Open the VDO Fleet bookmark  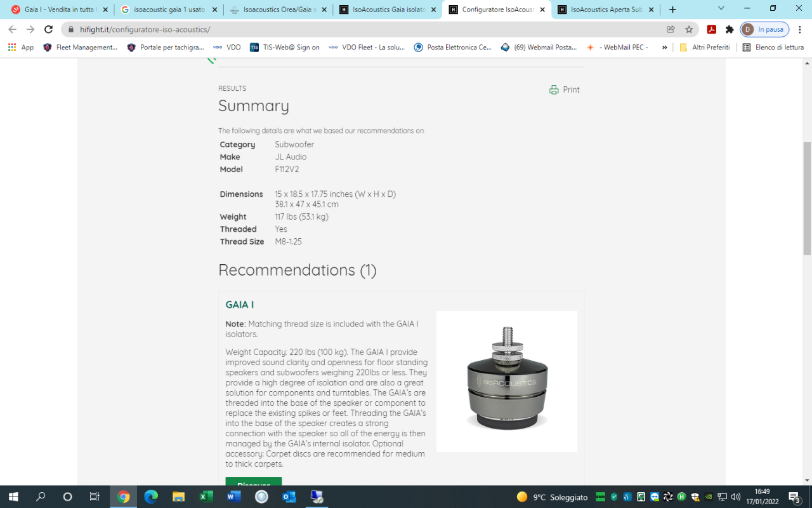click(367, 48)
